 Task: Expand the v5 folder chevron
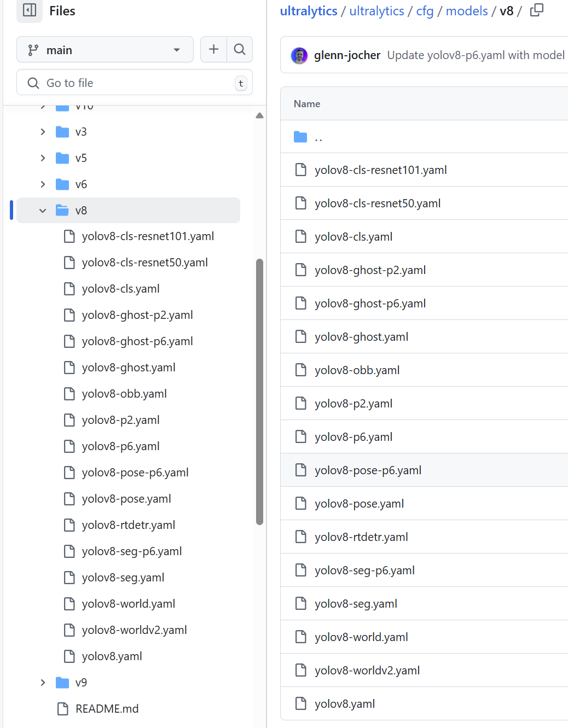(43, 158)
